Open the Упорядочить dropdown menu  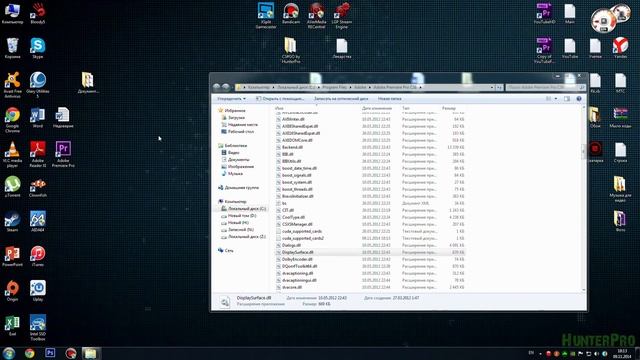pyautogui.click(x=231, y=99)
